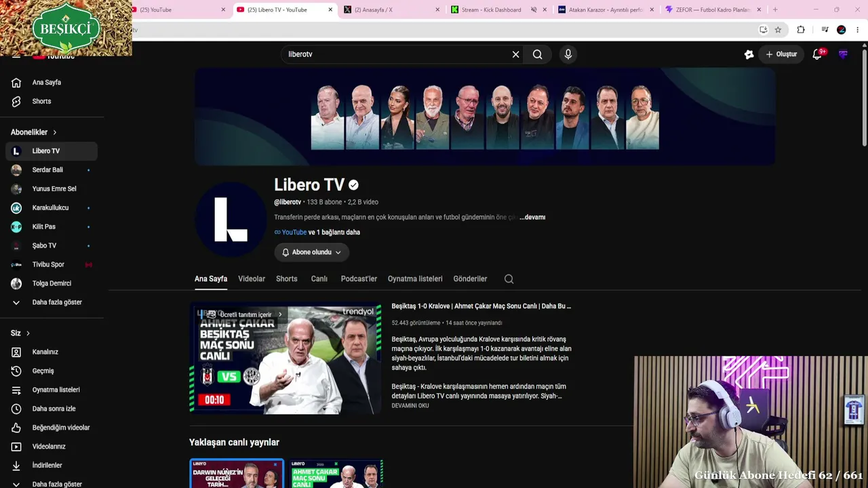
Task: Open the Darwin Nuñez upcoming stream thumbnail
Action: (237, 473)
